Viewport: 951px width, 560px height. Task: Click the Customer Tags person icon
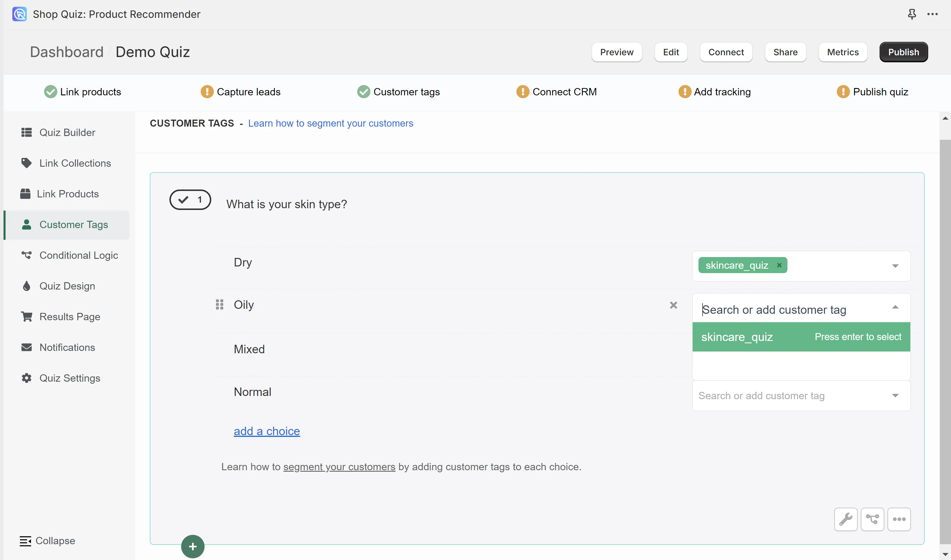26,225
